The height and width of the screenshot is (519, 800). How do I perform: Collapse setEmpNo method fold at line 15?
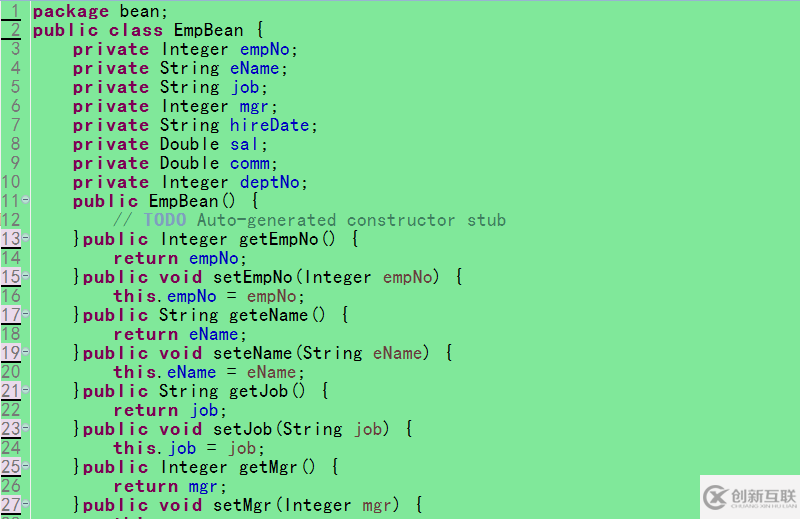26,276
